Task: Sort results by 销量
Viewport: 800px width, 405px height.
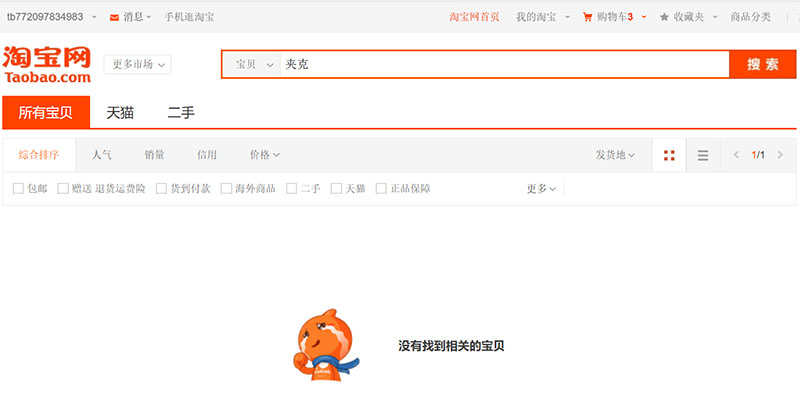Action: pyautogui.click(x=154, y=155)
